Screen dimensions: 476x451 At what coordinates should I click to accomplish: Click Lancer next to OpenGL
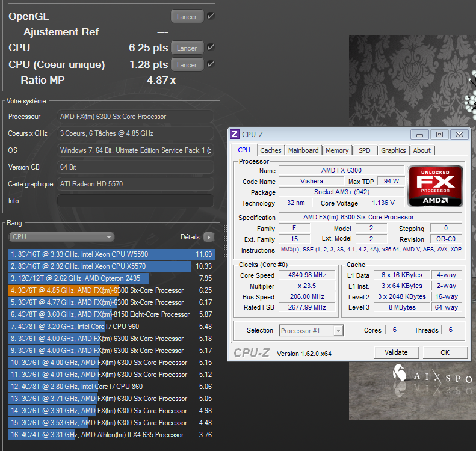tap(187, 16)
